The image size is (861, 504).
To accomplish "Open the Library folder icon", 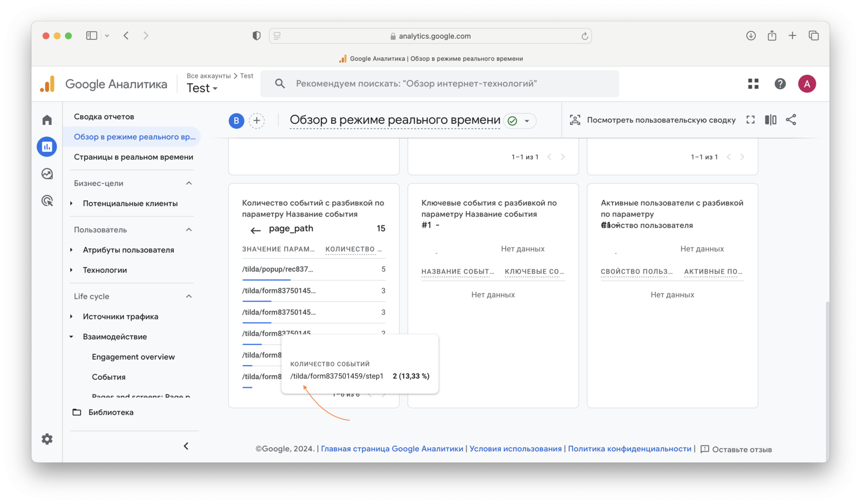I will [x=77, y=412].
